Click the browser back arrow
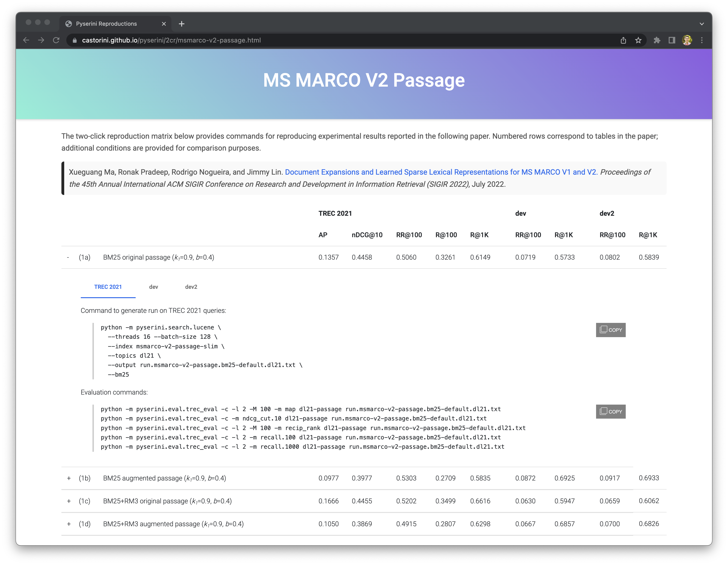728x565 pixels. point(26,40)
